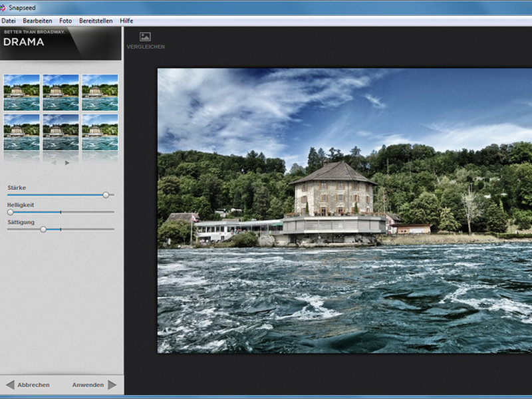
Task: Click the Helligkeit slider handle
Action: coord(11,212)
